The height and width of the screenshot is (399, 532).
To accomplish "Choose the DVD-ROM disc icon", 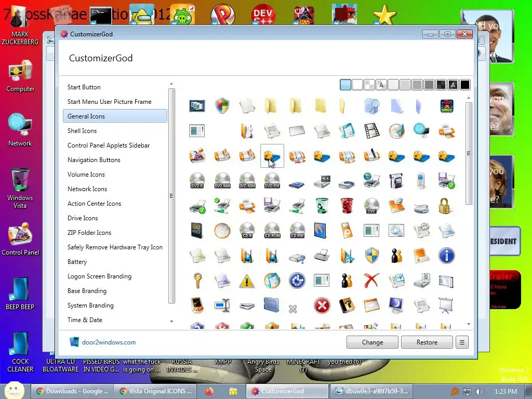I will click(x=247, y=180).
